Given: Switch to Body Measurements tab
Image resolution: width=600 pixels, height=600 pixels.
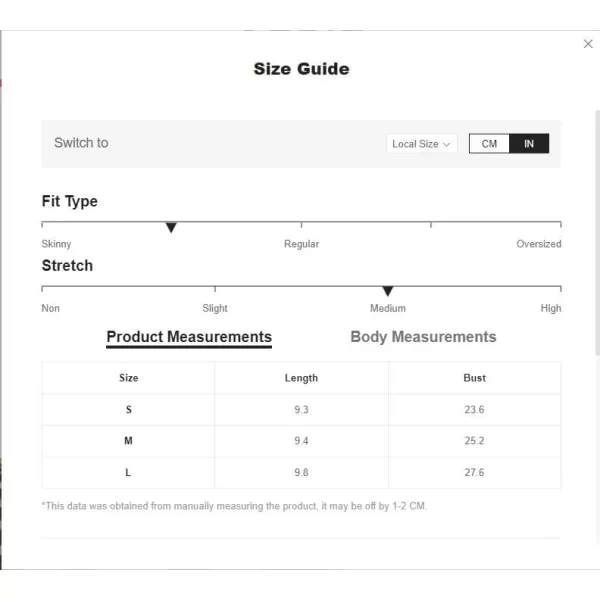Looking at the screenshot, I should coord(423,337).
